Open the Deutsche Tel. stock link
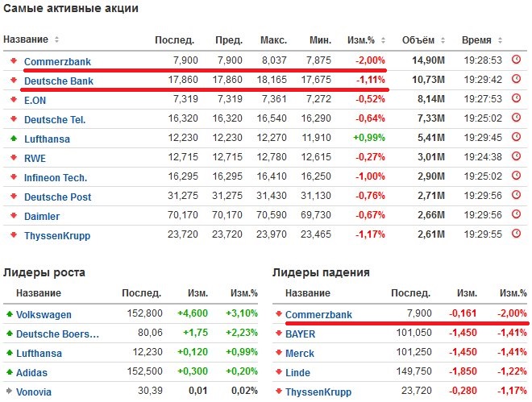The height and width of the screenshot is (402, 532). click(55, 119)
